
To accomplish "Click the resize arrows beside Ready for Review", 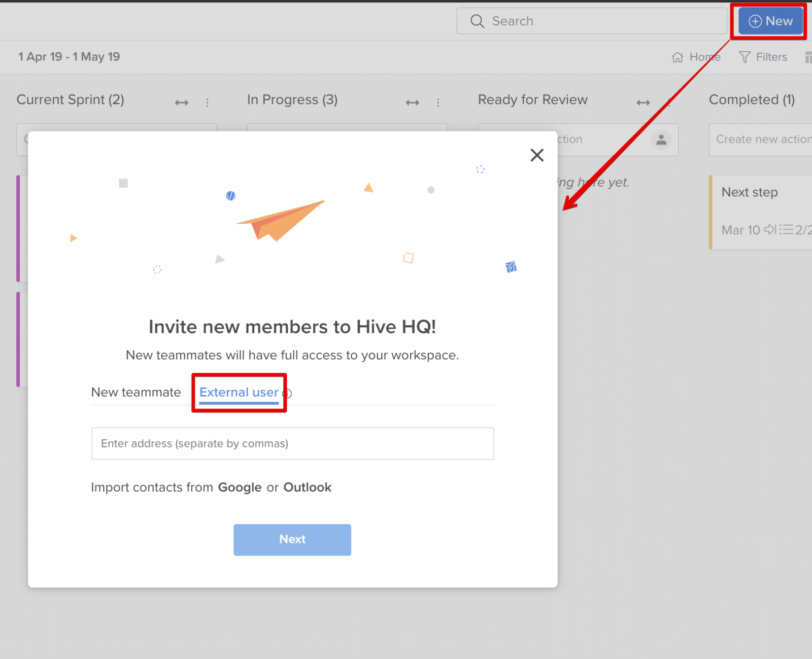I will point(643,102).
